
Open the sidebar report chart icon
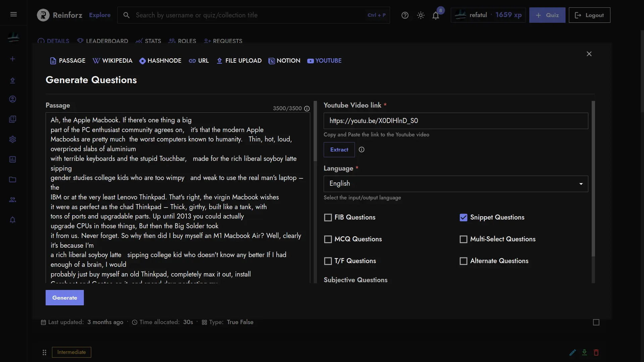click(13, 160)
